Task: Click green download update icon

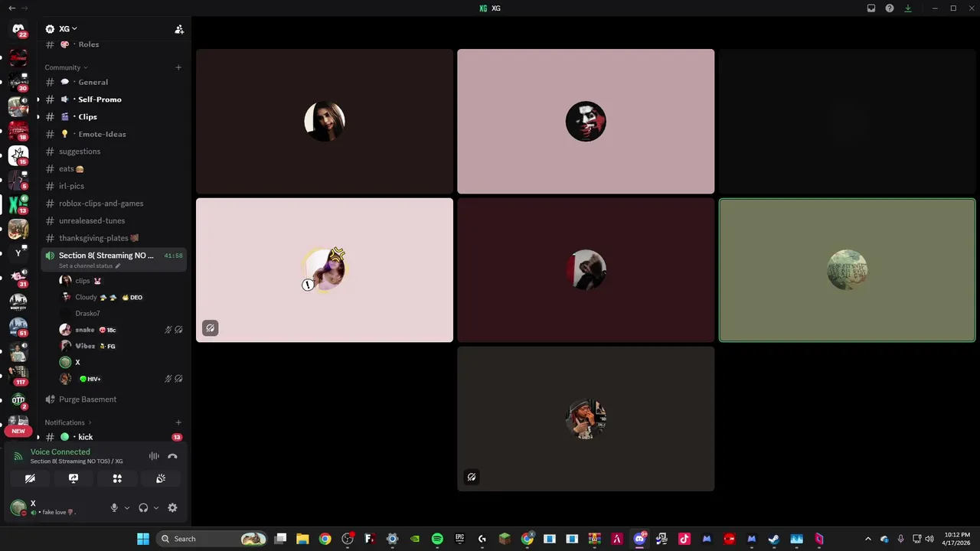Action: click(908, 8)
